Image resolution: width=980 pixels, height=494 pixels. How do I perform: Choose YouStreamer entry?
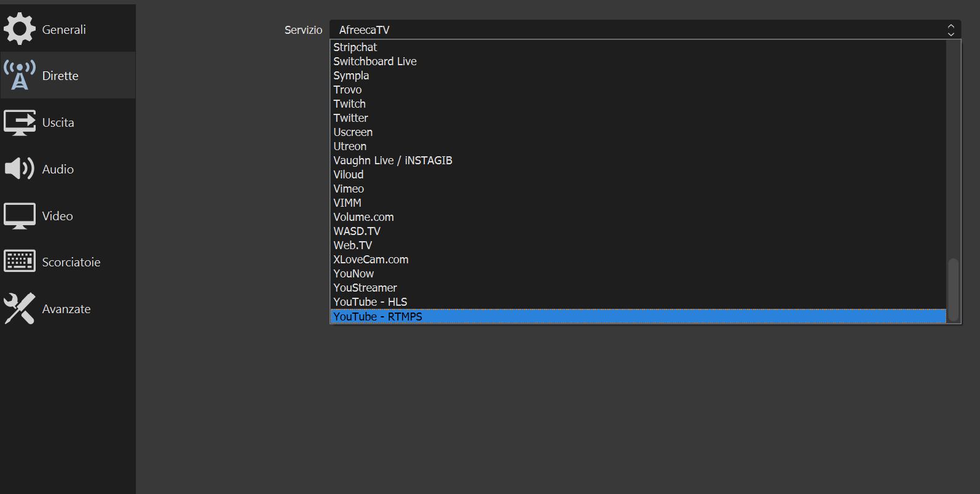click(638, 288)
